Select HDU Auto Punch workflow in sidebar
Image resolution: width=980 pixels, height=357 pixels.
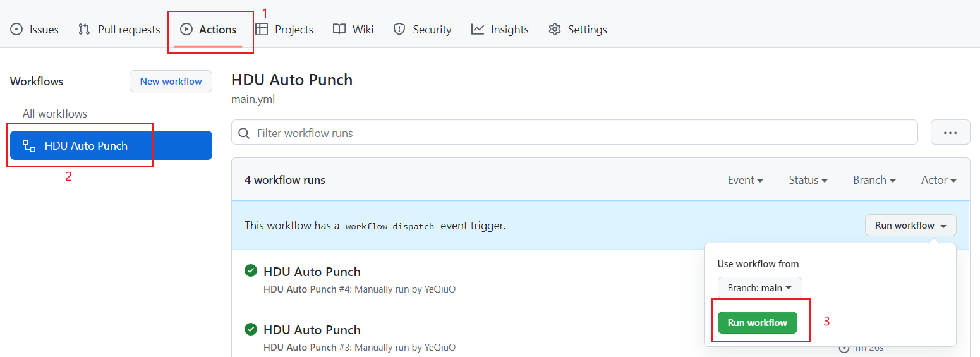[x=111, y=145]
